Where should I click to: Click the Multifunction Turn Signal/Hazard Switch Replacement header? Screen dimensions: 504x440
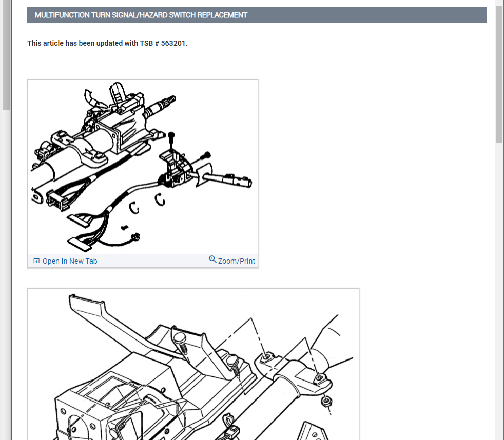coord(257,15)
